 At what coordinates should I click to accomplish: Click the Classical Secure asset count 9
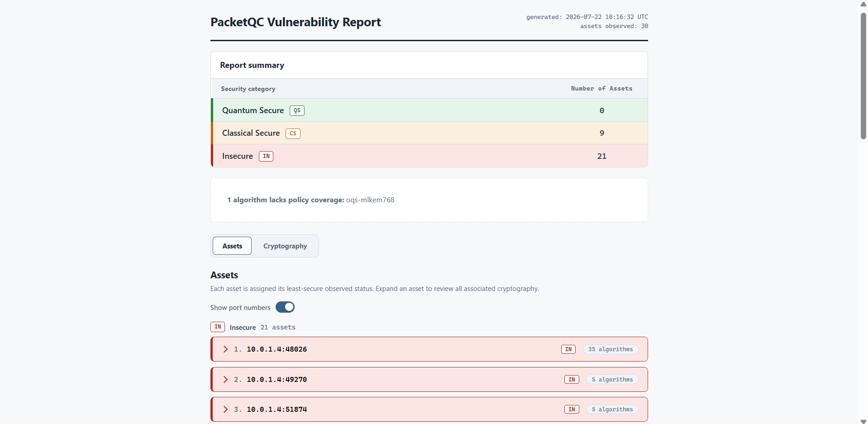602,133
